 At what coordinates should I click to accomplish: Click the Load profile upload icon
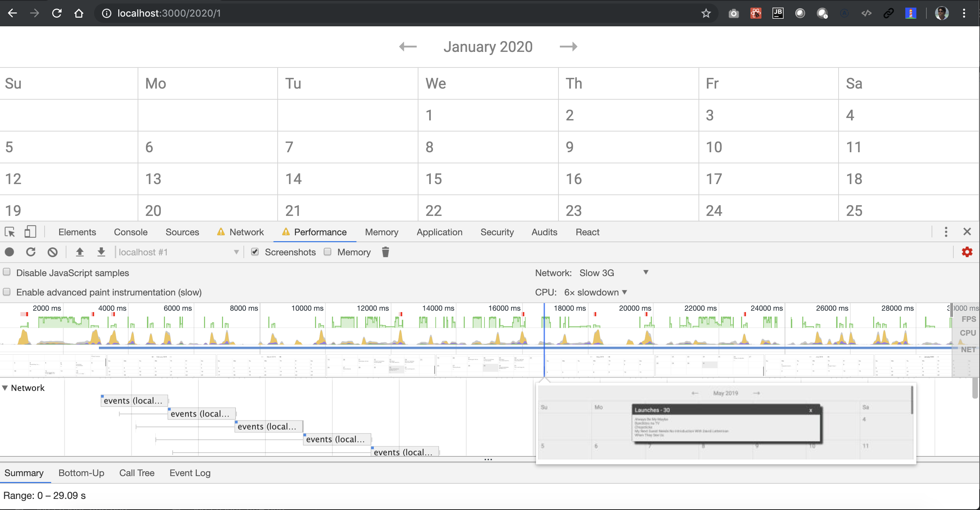(80, 252)
